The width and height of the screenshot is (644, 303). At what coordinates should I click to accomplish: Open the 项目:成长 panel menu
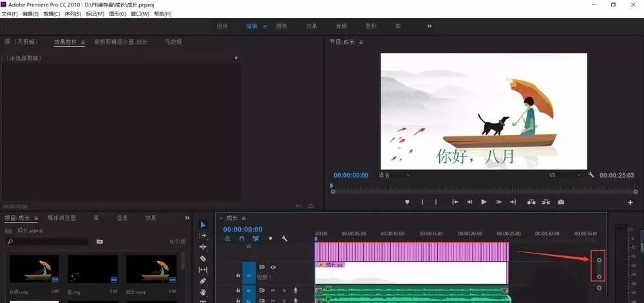36,218
